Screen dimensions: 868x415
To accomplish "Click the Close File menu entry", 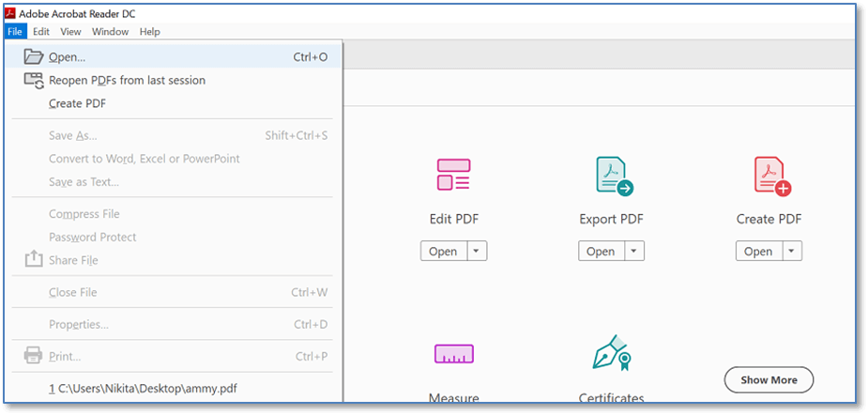I will pyautogui.click(x=173, y=292).
